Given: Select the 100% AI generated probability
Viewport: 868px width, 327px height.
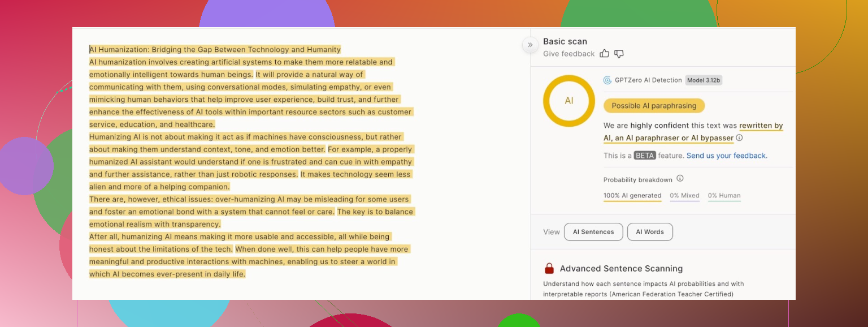Looking at the screenshot, I should pyautogui.click(x=632, y=196).
